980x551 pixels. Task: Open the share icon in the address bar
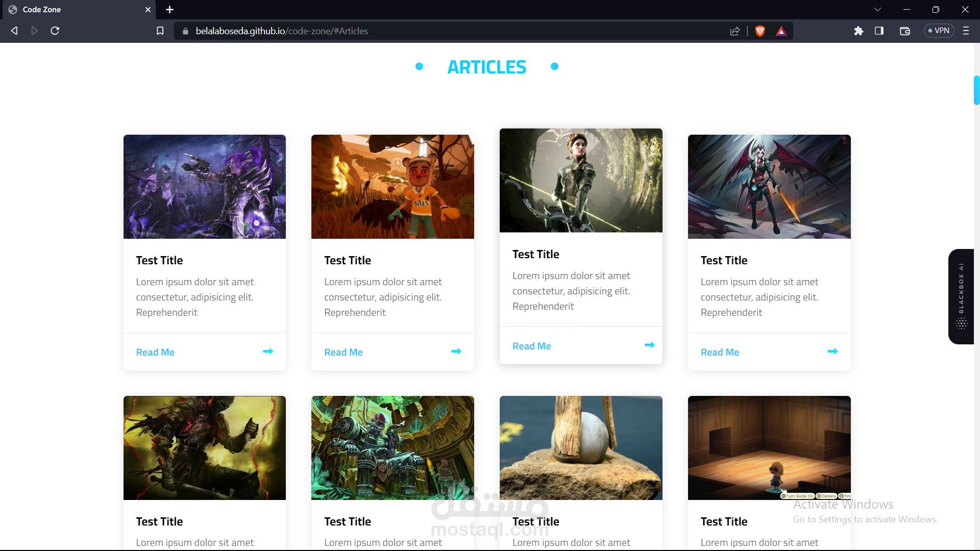click(735, 31)
